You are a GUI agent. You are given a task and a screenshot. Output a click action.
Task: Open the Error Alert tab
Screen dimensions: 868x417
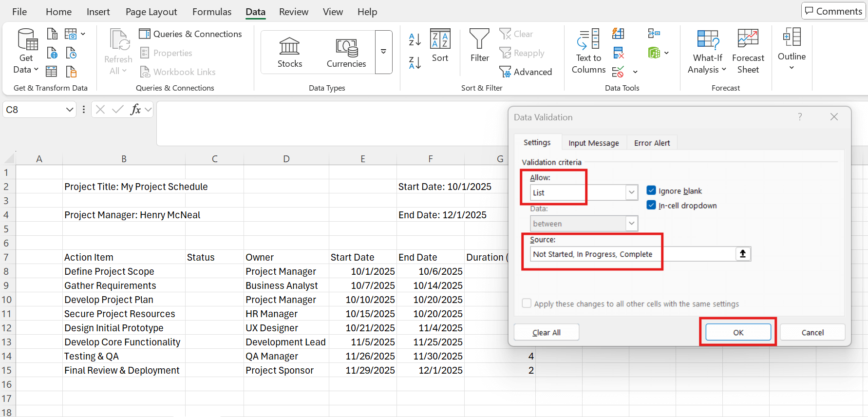[652, 143]
